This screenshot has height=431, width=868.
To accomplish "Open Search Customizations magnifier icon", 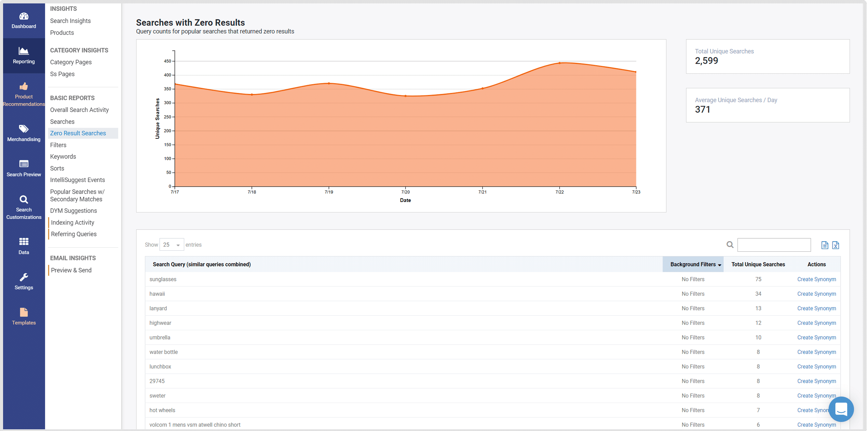I will click(x=24, y=199).
